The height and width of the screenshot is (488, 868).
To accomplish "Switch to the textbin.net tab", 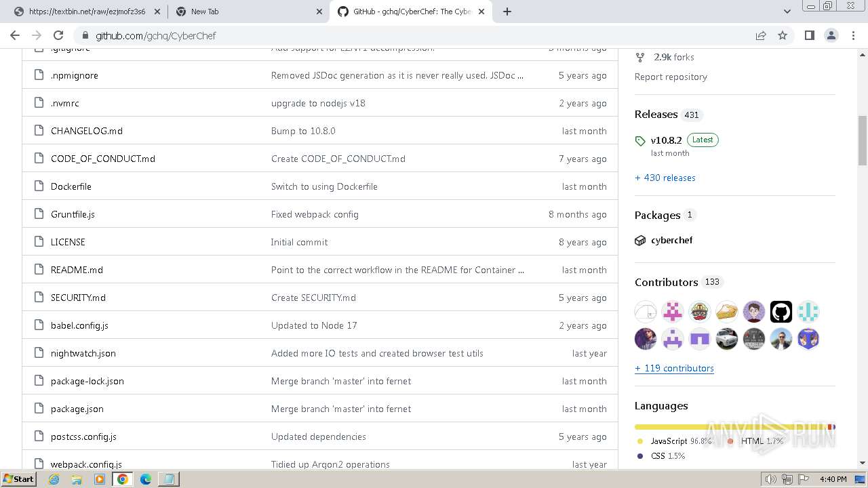I will [x=87, y=12].
